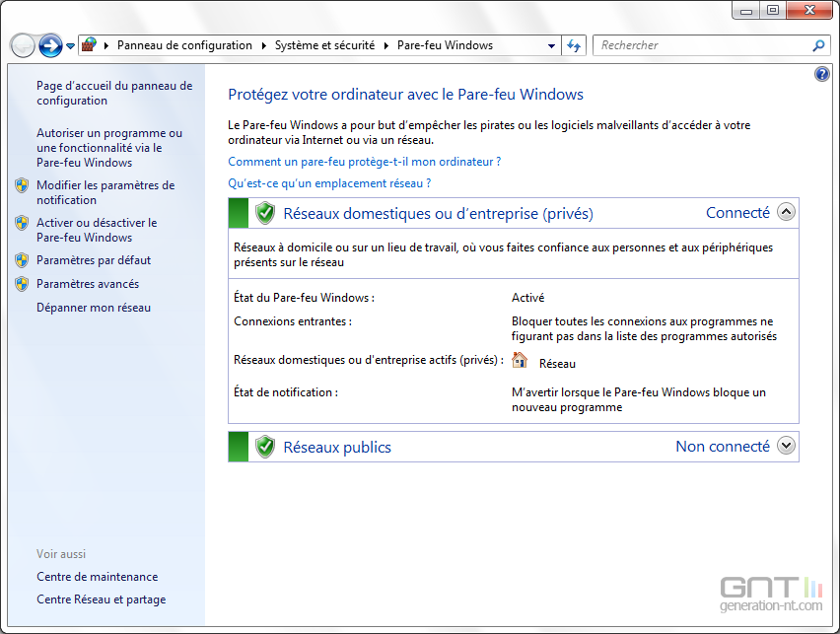
Task: Click the firewall icon in address bar
Action: tap(90, 45)
